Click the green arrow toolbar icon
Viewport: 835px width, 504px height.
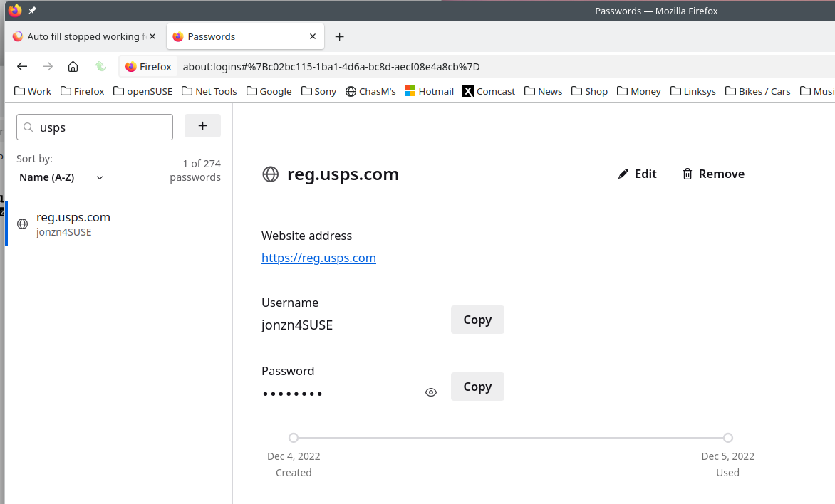pos(100,66)
